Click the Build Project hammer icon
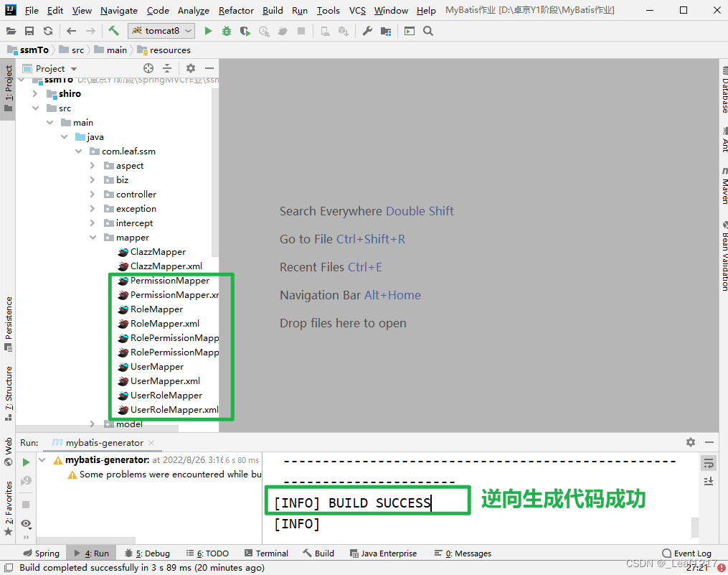Viewport: 728px width, 575px height. [113, 31]
